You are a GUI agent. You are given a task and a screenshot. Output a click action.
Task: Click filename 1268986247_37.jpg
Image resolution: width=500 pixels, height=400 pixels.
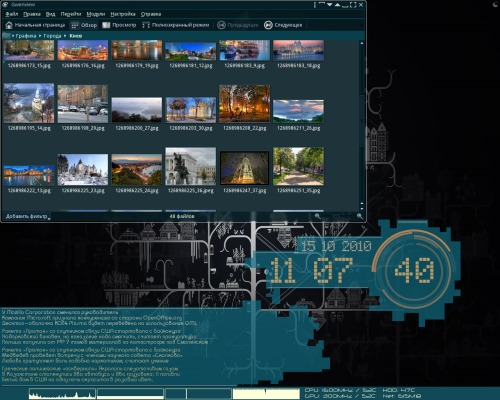(244, 191)
